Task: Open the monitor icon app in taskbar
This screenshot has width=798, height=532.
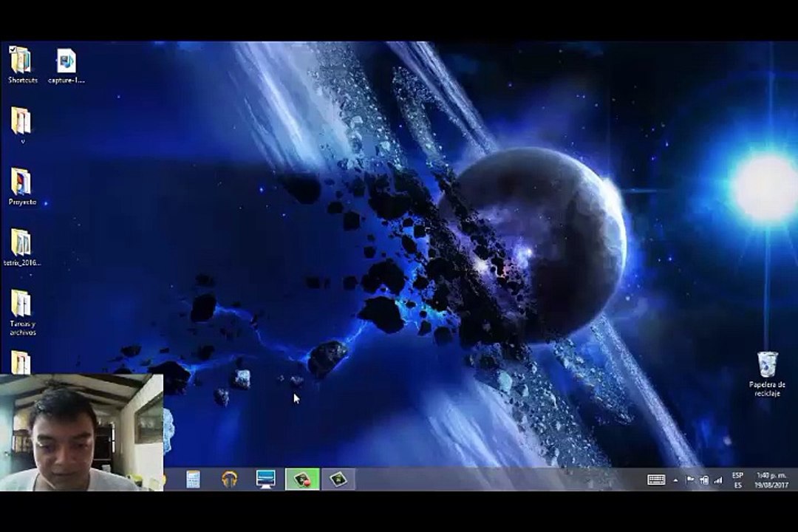Action: coord(266,480)
